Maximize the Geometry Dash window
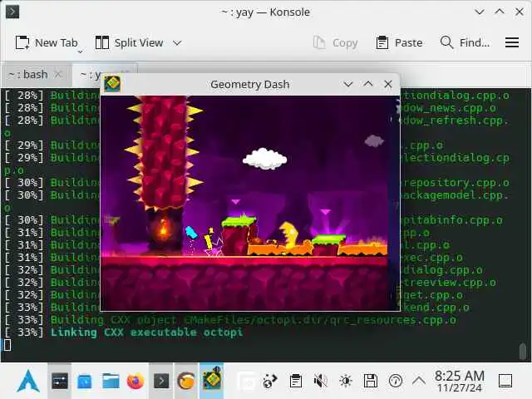532x399 pixels. pyautogui.click(x=368, y=83)
